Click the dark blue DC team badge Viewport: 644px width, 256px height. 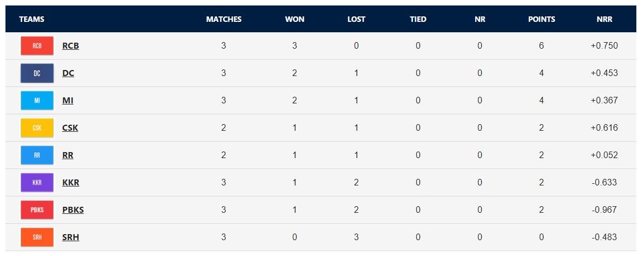pyautogui.click(x=37, y=73)
